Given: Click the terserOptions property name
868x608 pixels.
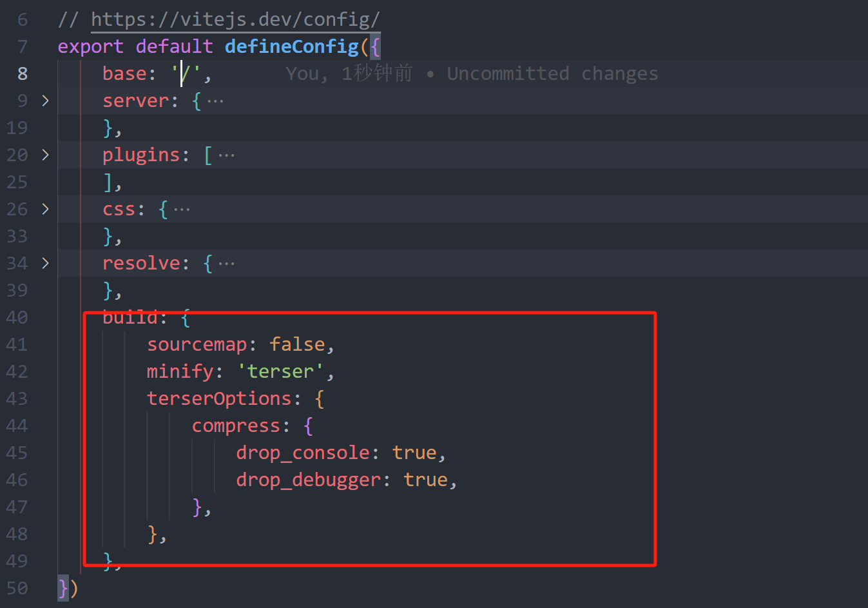Looking at the screenshot, I should [219, 398].
